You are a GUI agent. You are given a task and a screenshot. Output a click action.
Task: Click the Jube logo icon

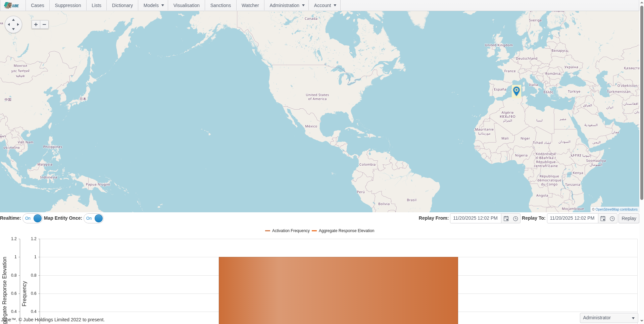point(11,5)
